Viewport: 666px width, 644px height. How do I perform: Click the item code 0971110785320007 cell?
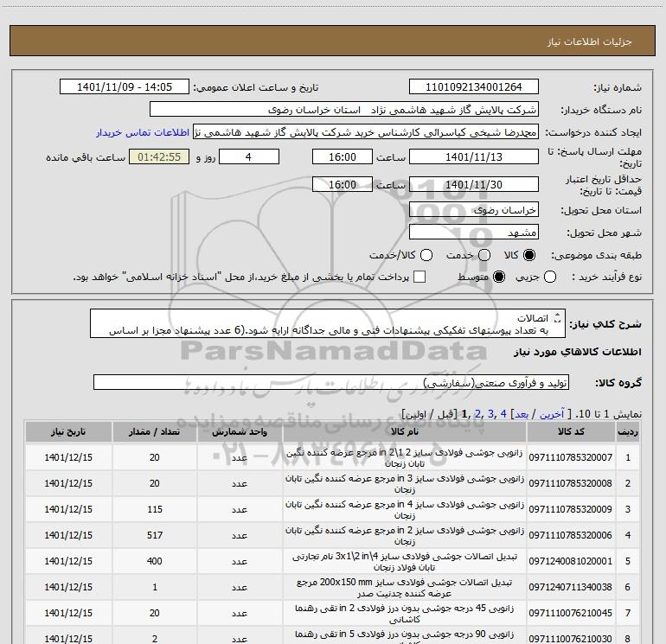click(570, 457)
